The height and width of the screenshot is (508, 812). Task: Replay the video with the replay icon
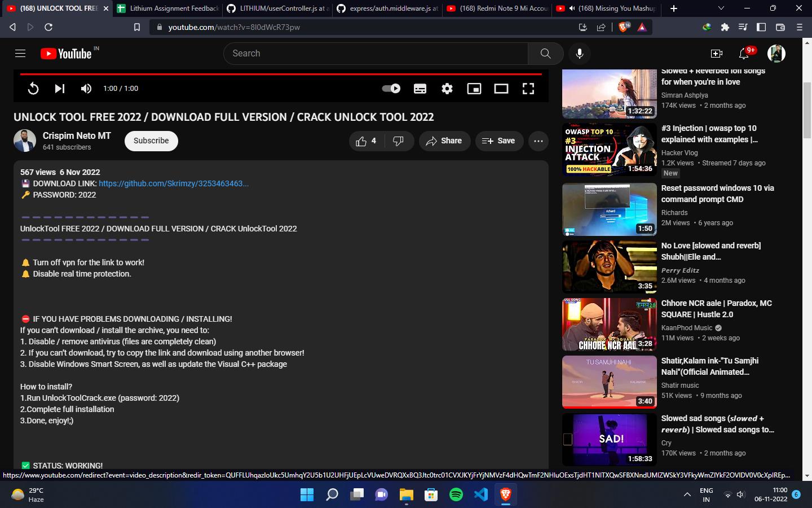(x=33, y=89)
